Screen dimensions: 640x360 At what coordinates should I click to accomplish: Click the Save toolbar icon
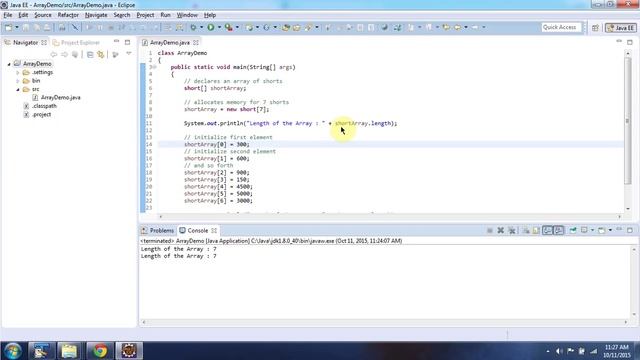coord(26,27)
